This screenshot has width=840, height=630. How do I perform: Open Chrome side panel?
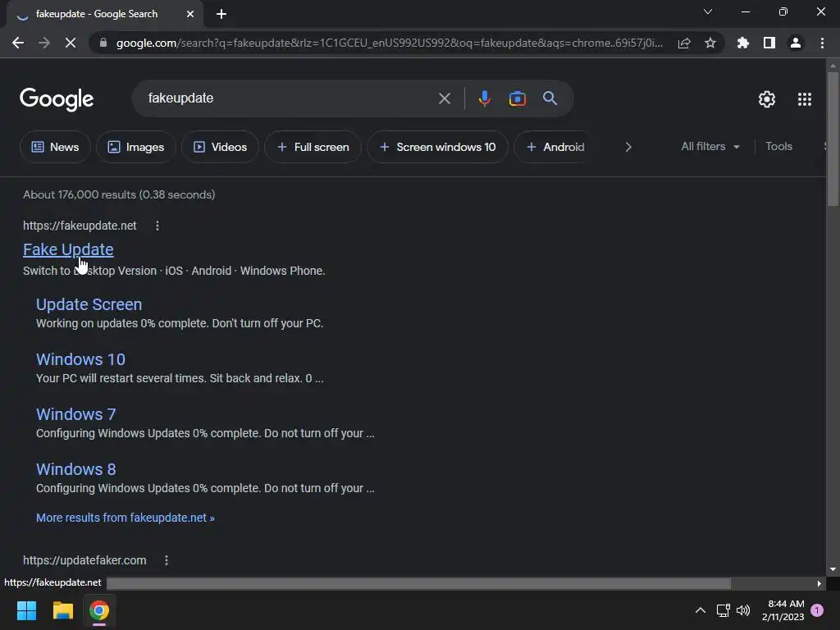point(769,43)
